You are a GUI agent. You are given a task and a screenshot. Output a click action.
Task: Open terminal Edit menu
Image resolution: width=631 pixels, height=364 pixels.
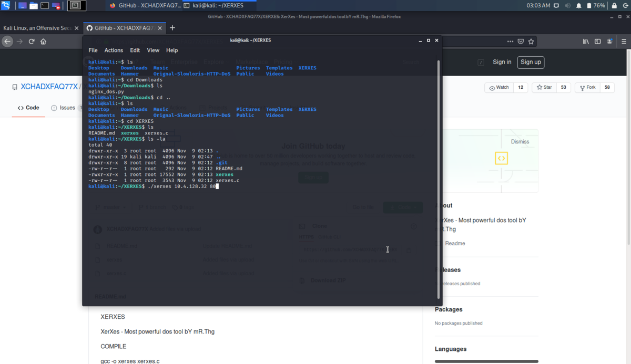click(x=135, y=50)
